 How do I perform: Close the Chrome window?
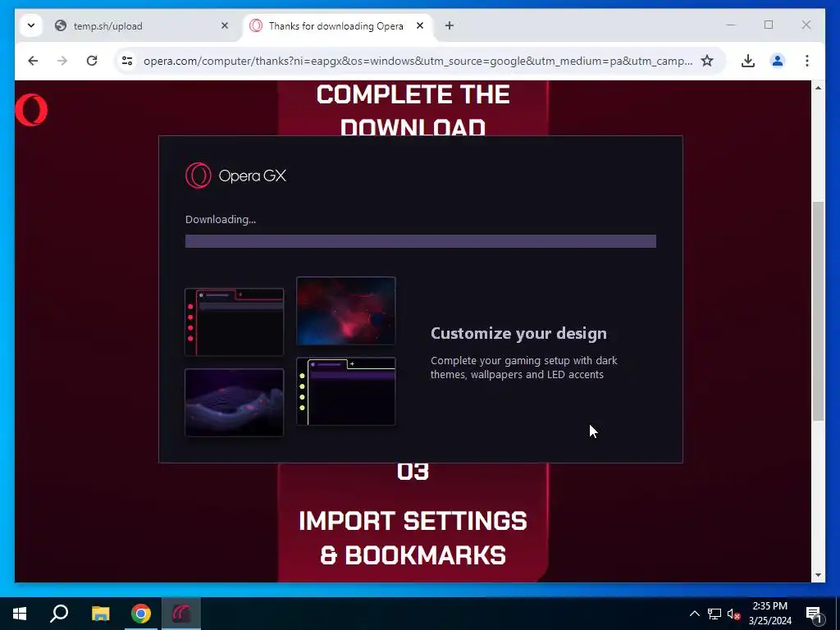tap(806, 25)
